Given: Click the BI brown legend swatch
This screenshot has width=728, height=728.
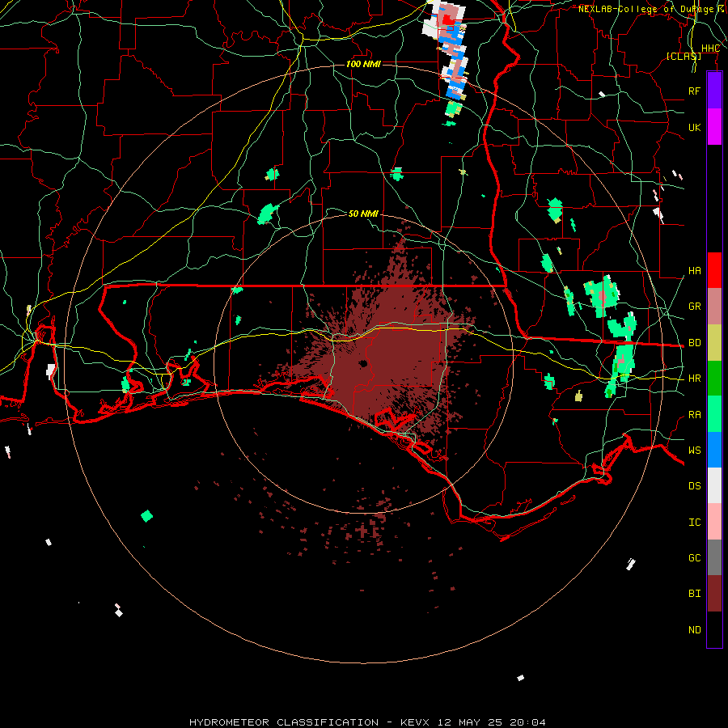Looking at the screenshot, I should click(714, 594).
